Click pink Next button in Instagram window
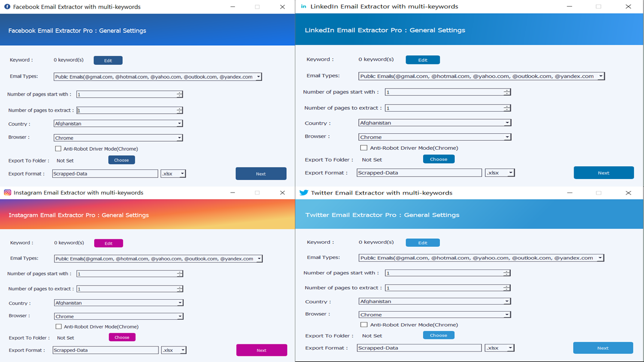 (x=262, y=350)
